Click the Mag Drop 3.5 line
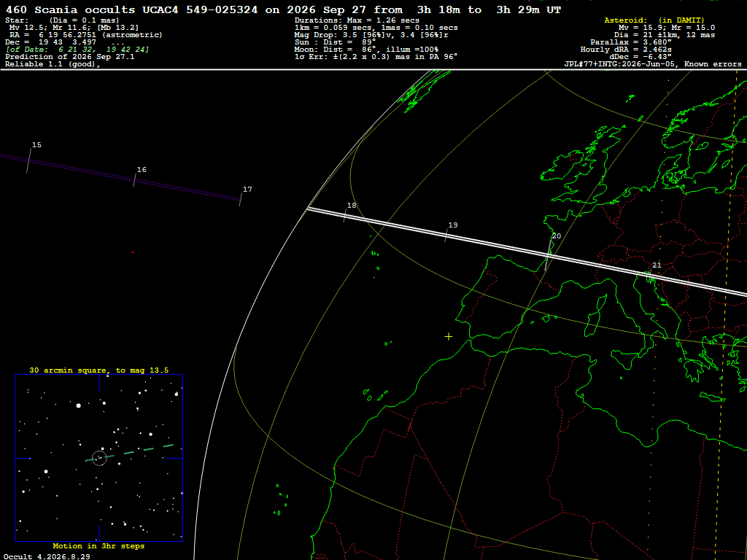Viewport: 747px width, 560px height. pos(371,35)
